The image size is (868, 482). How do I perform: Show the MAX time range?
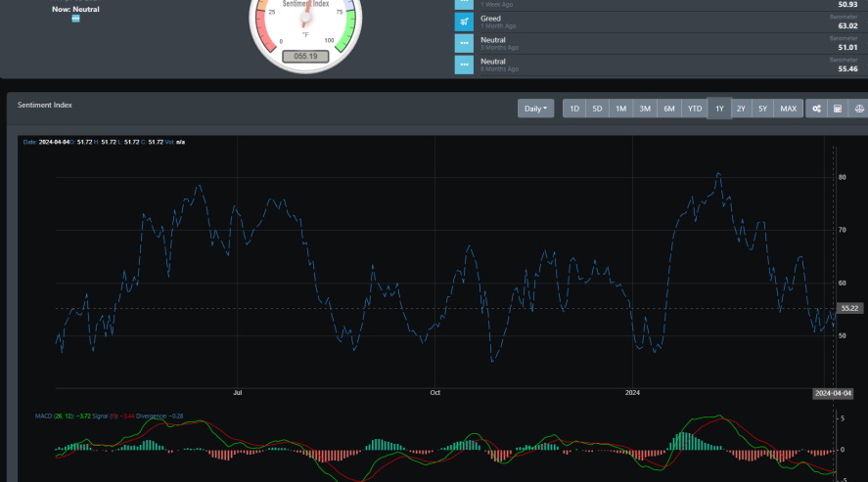789,109
